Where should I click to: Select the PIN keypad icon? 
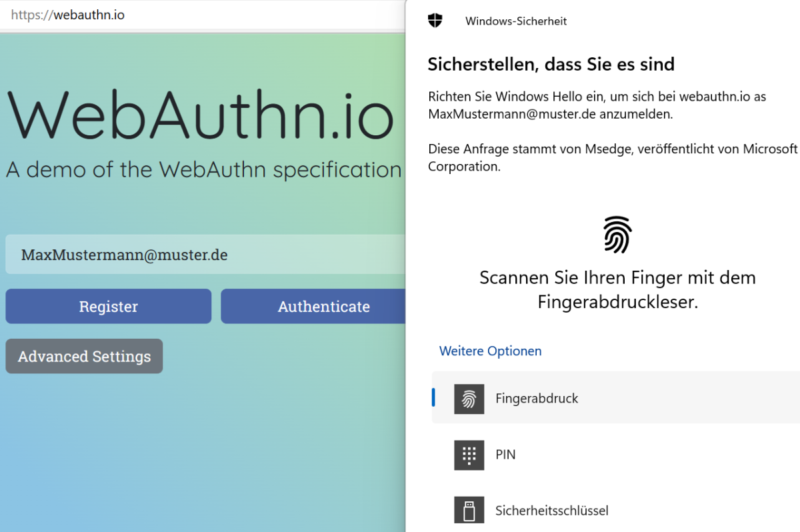click(x=469, y=455)
